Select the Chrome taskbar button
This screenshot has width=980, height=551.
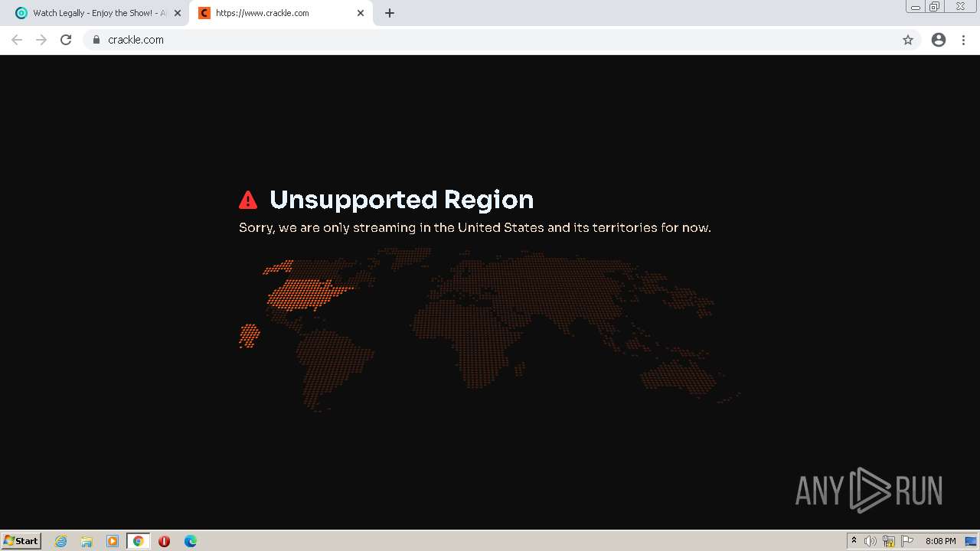pos(138,541)
